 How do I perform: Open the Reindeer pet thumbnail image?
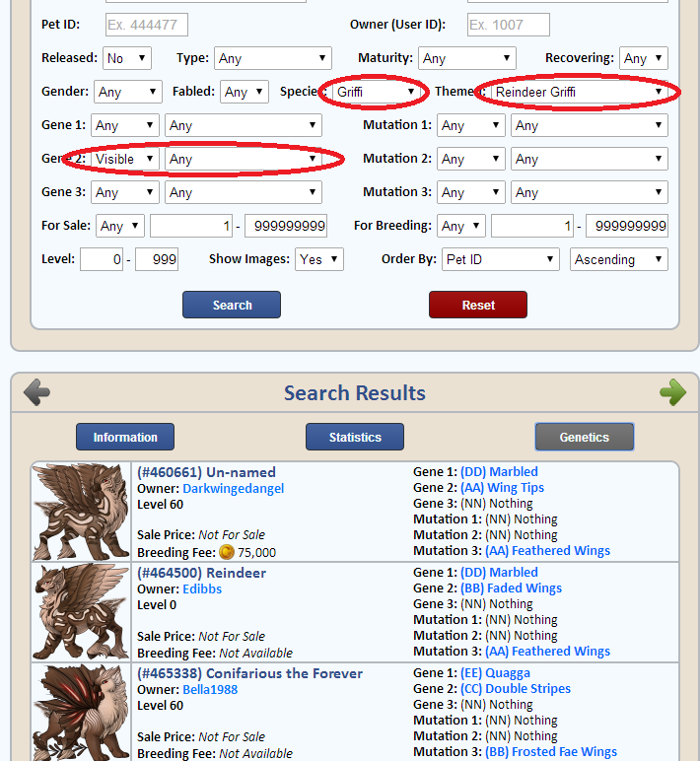pyautogui.click(x=82, y=612)
